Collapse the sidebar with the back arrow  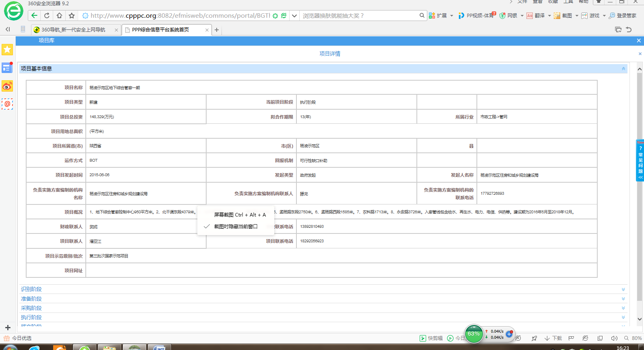point(8,29)
